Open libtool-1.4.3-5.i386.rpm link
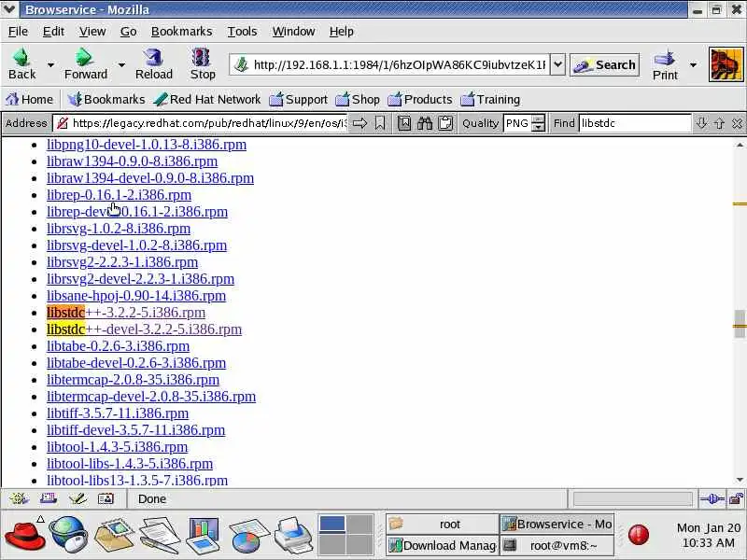 [118, 447]
